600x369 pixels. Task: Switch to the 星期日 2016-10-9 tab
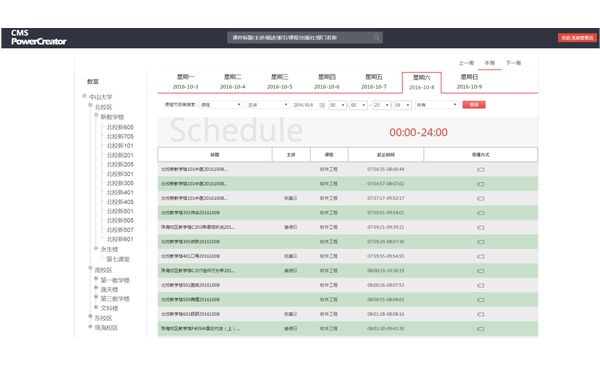pyautogui.click(x=469, y=82)
